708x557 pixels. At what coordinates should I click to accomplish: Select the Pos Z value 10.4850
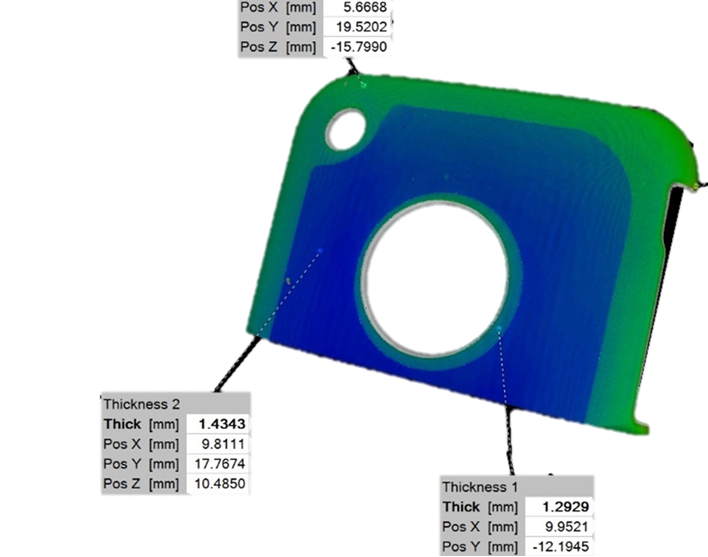(219, 484)
